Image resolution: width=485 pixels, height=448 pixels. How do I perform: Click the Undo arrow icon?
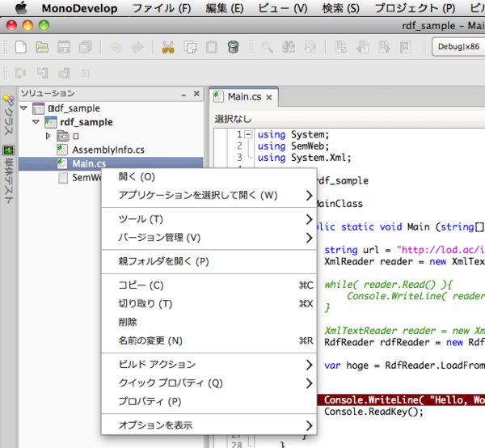[x=116, y=47]
